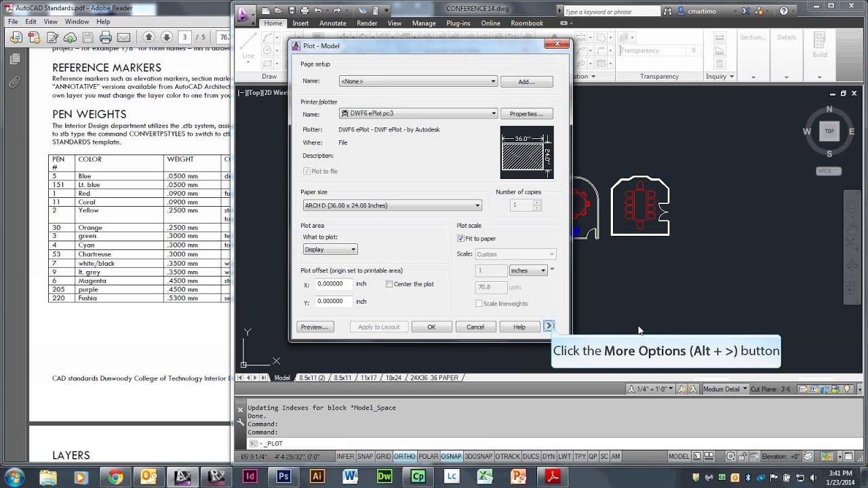Screen dimensions: 868x488
Task: Open Photoshop from the taskbar
Action: coord(283,476)
